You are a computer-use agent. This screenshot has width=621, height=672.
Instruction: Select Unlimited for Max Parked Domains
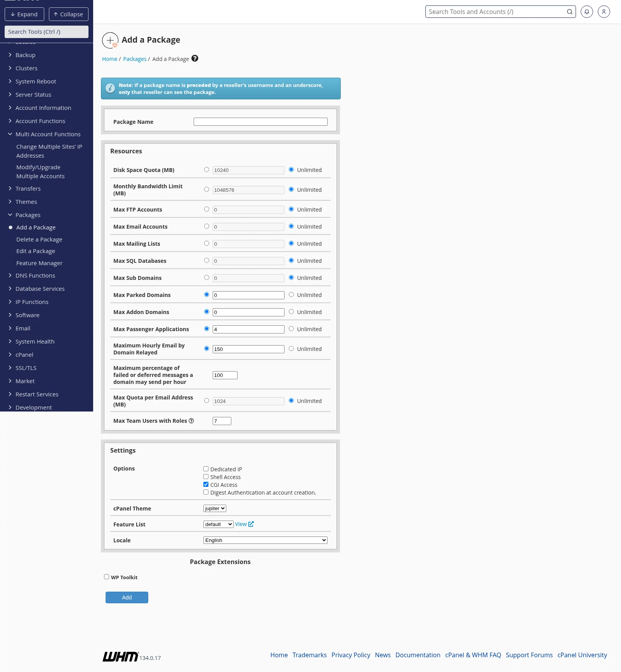[291, 295]
